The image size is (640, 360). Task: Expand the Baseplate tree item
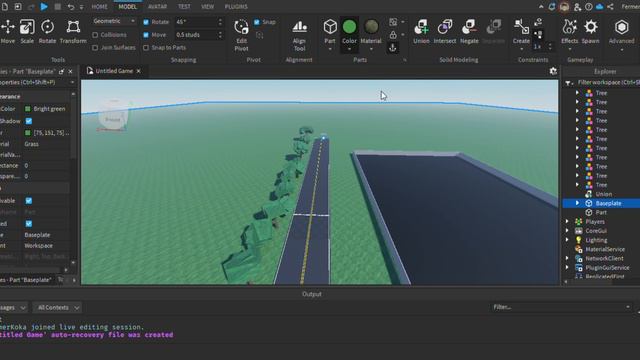click(x=577, y=203)
